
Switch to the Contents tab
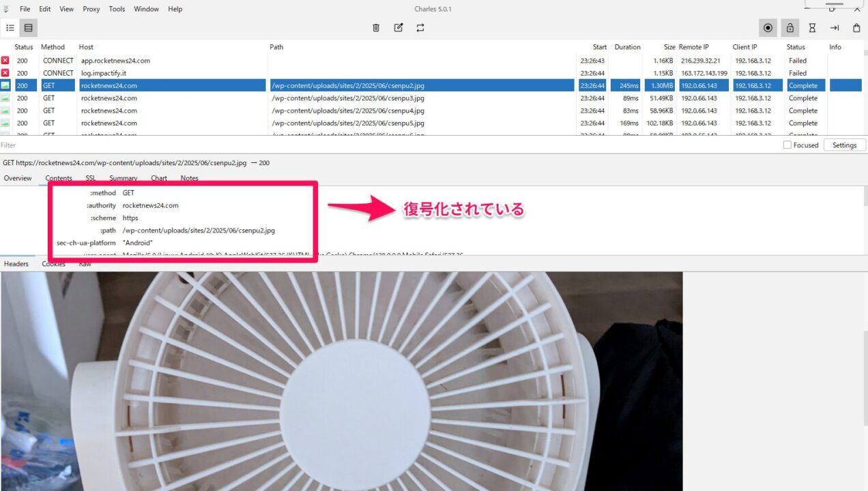(59, 178)
